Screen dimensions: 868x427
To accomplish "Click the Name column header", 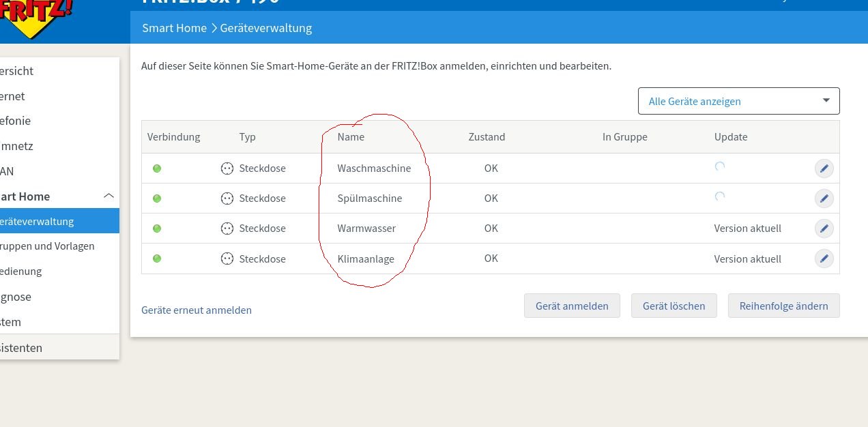I will [x=351, y=137].
